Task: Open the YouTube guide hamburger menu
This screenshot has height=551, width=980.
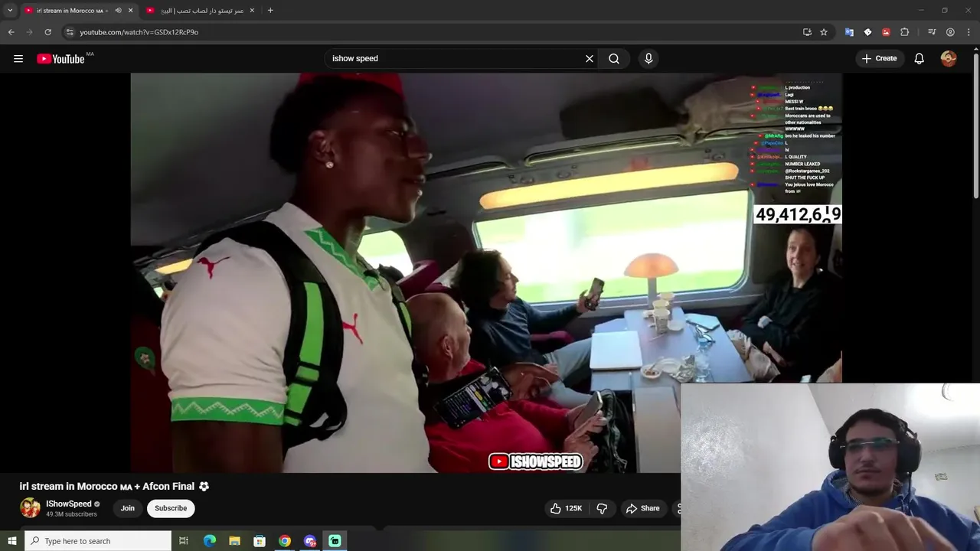Action: tap(18, 58)
